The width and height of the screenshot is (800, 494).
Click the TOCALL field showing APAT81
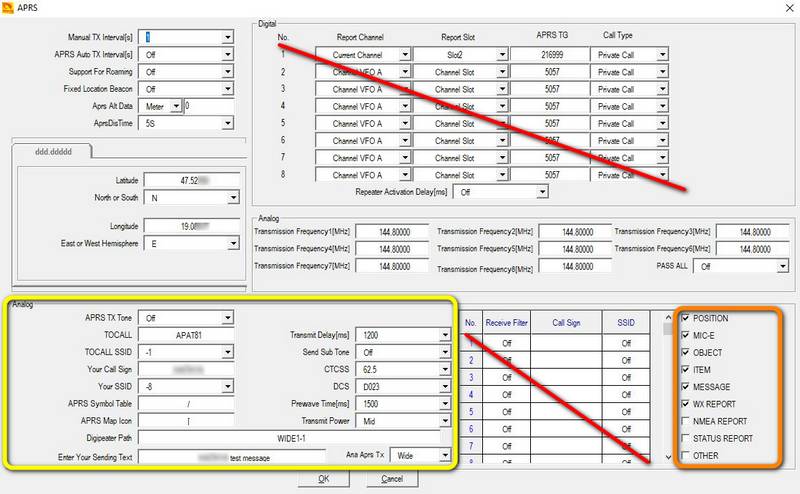pos(186,335)
